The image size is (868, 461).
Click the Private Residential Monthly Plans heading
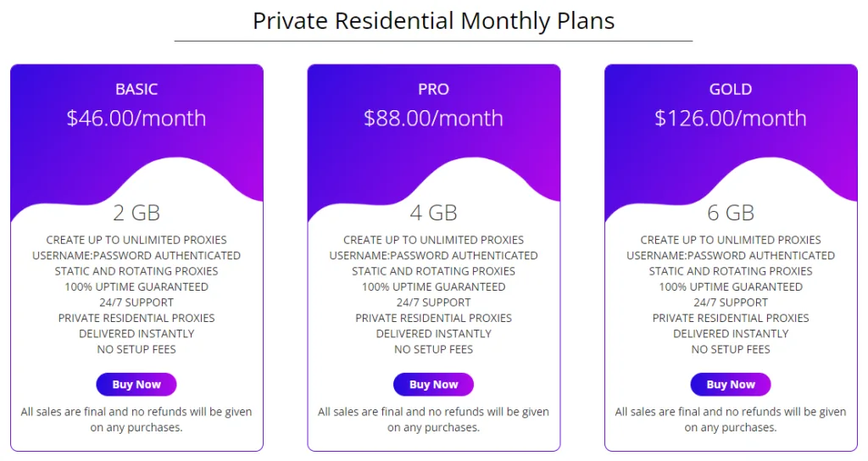(x=433, y=20)
